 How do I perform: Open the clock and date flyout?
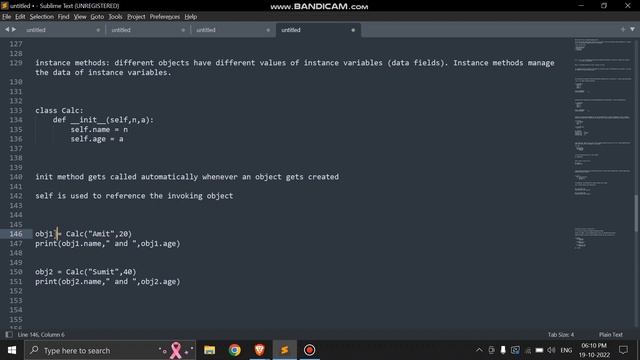(594, 350)
